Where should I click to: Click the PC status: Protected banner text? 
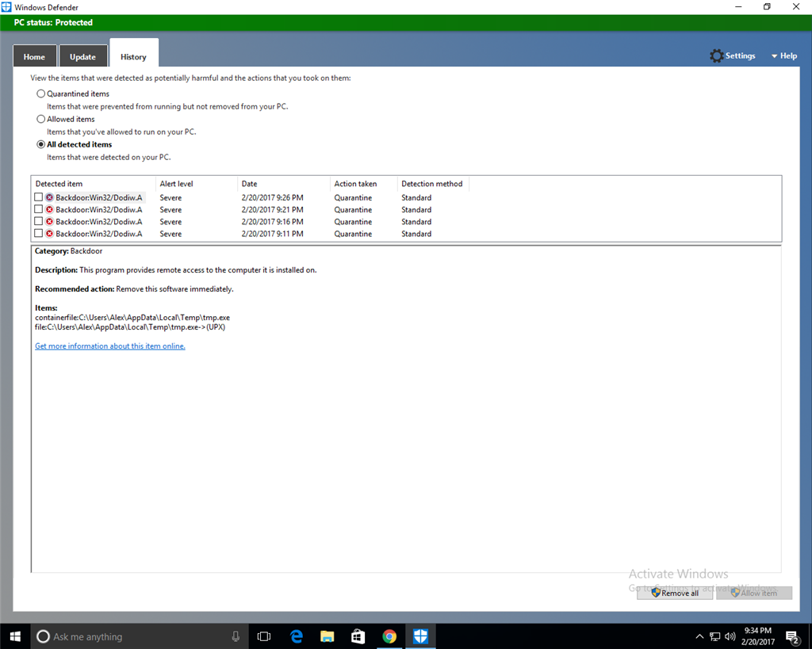pos(53,22)
